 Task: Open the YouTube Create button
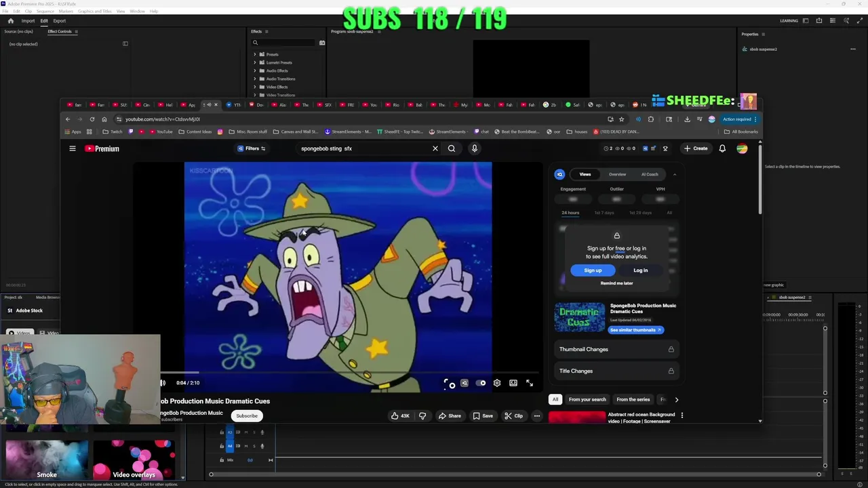click(x=696, y=148)
